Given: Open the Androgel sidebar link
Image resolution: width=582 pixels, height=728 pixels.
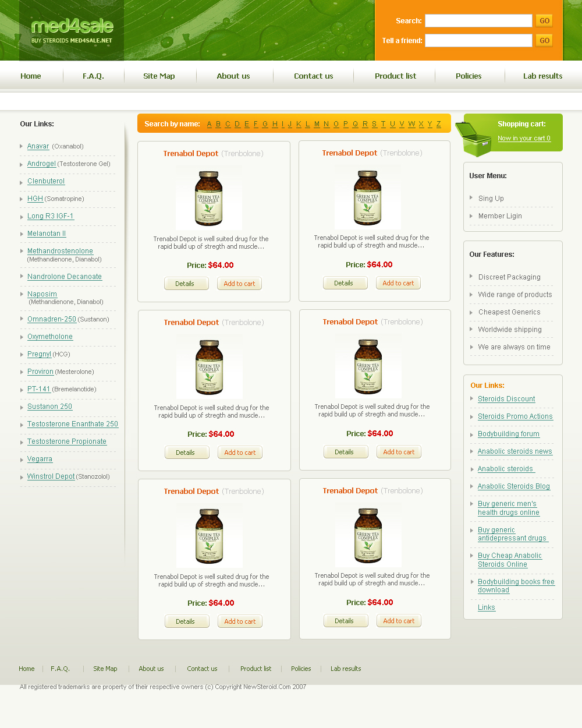Looking at the screenshot, I should [41, 164].
